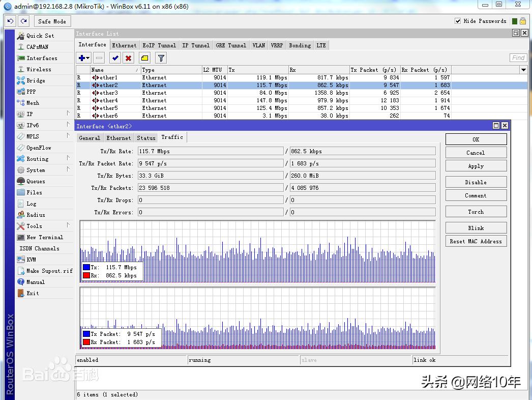Switch to IP Tunnel tab
532x400 pixels.
click(196, 45)
